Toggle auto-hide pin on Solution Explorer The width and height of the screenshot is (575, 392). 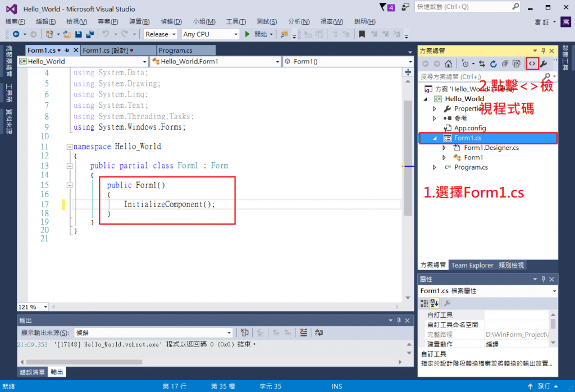[x=544, y=51]
